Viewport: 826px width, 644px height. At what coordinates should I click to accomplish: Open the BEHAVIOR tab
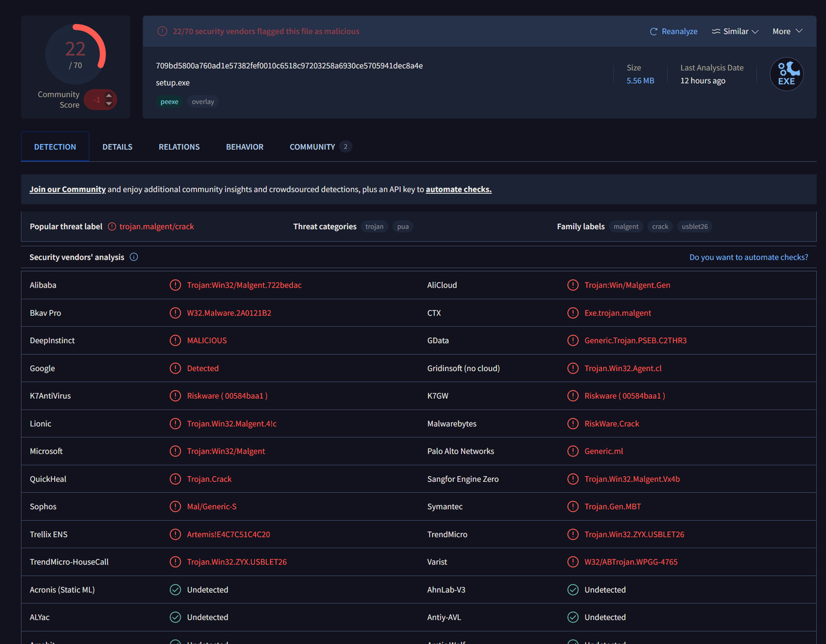(x=245, y=147)
